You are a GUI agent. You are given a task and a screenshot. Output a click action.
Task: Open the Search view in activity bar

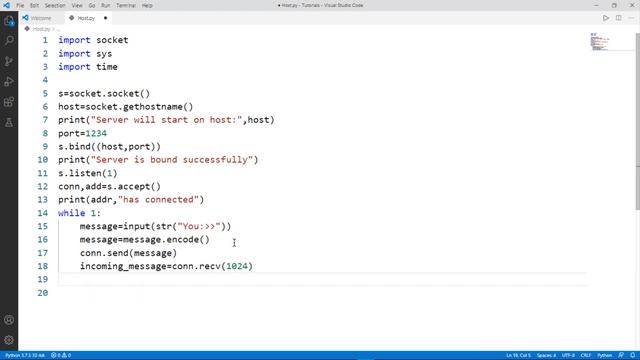click(9, 40)
